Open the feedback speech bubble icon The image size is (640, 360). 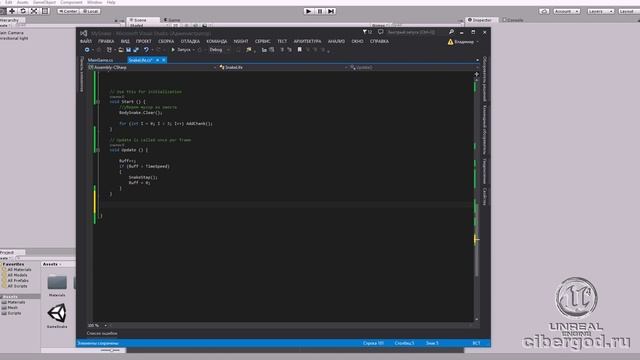[x=380, y=32]
